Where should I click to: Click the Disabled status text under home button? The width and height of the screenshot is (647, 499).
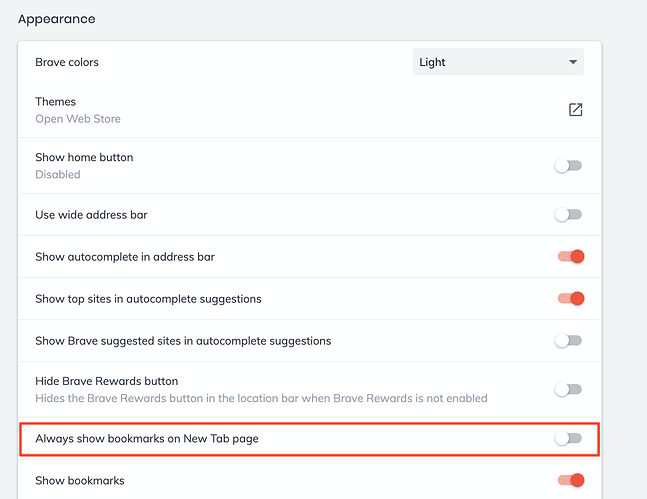point(58,174)
